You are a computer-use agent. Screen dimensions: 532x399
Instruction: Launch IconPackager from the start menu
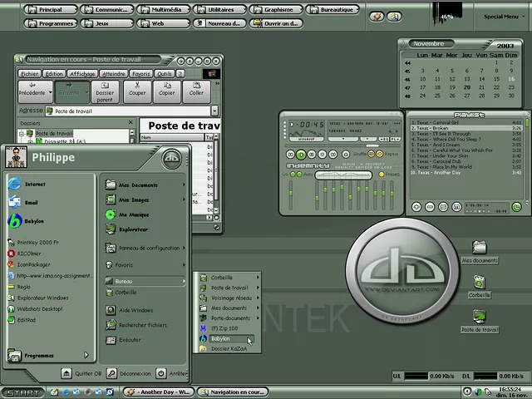(33, 264)
